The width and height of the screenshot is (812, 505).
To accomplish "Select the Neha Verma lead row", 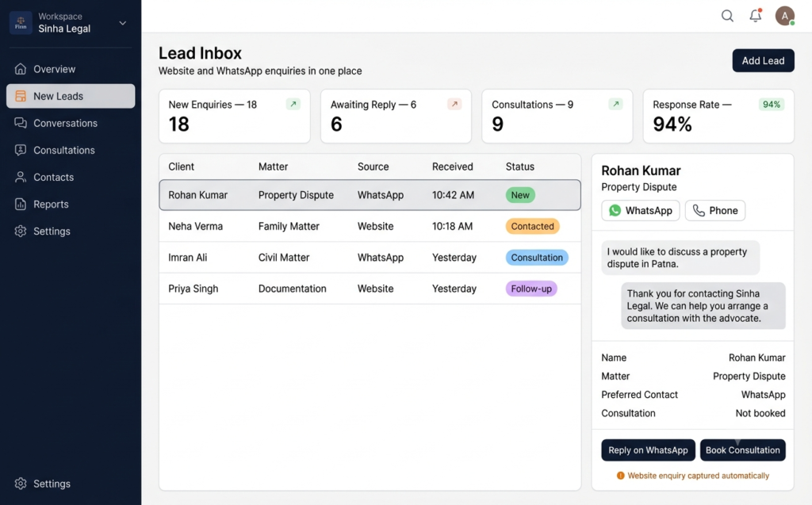I will (x=370, y=227).
